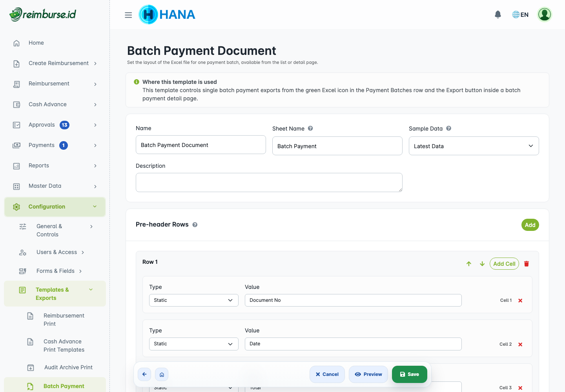Open Cell 1 Type dropdown
Image resolution: width=565 pixels, height=392 pixels.
[193, 300]
